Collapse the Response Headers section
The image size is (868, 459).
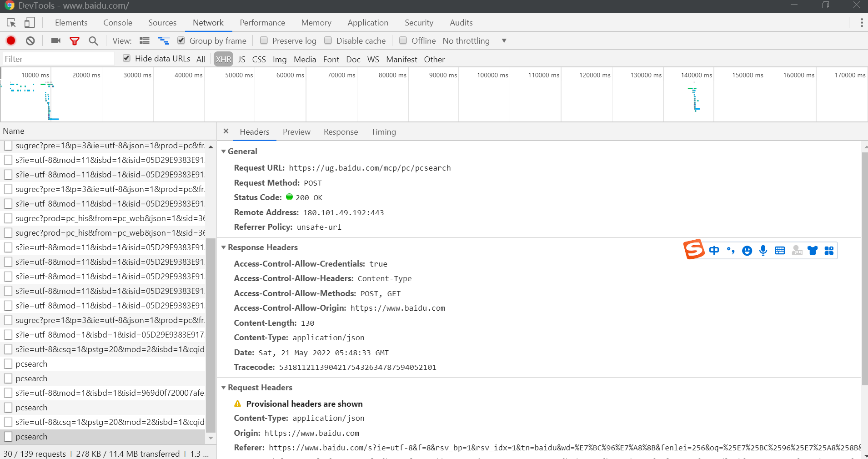click(x=224, y=247)
